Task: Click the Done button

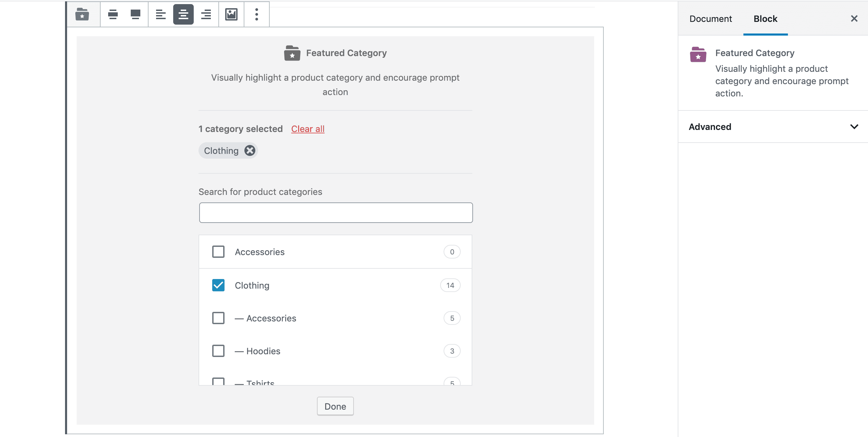Action: click(335, 406)
